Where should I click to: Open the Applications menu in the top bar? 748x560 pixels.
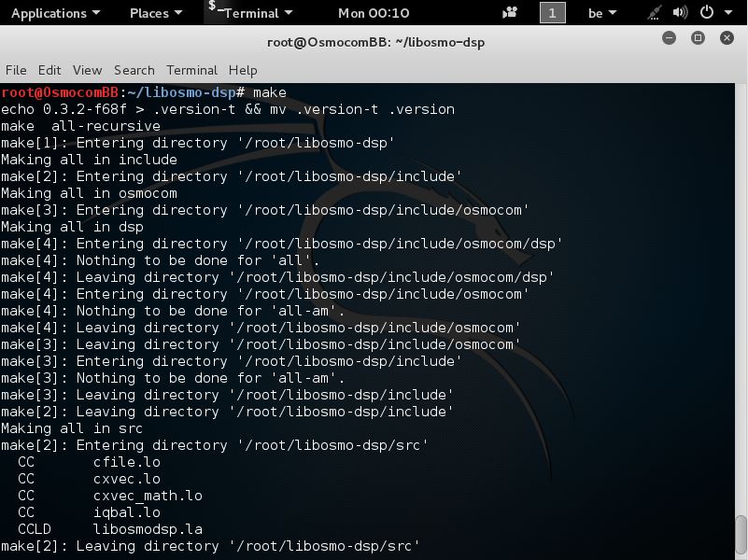pos(55,13)
